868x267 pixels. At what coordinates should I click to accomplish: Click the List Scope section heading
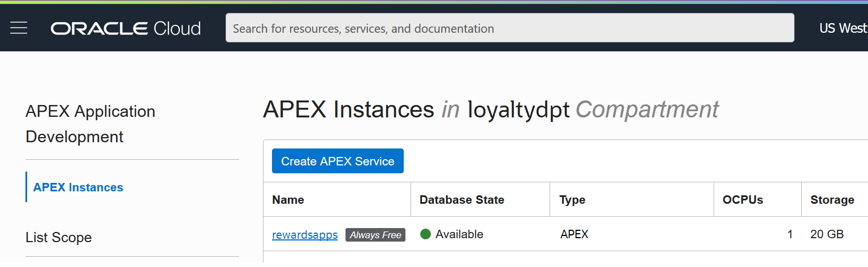click(59, 238)
